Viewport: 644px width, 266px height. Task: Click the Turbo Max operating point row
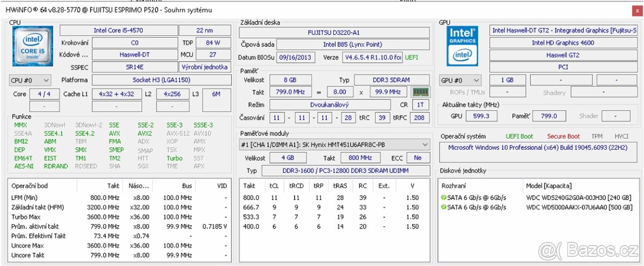[120, 217]
